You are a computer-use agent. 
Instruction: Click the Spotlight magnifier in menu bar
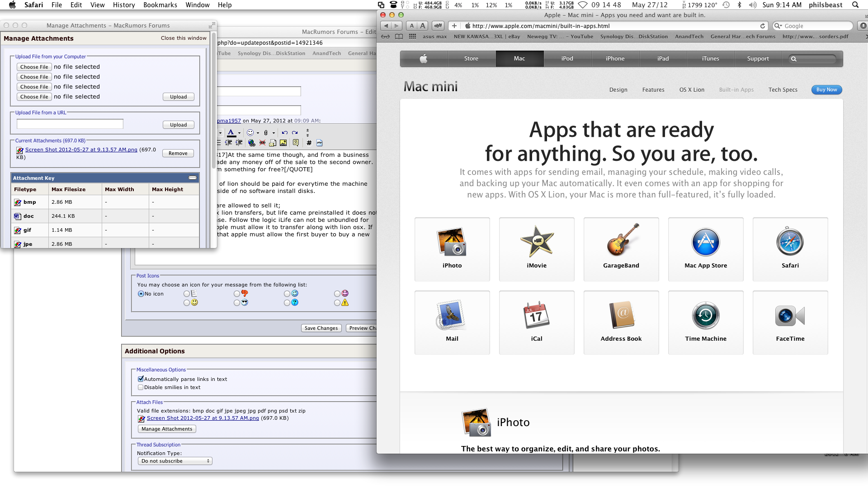(855, 5)
